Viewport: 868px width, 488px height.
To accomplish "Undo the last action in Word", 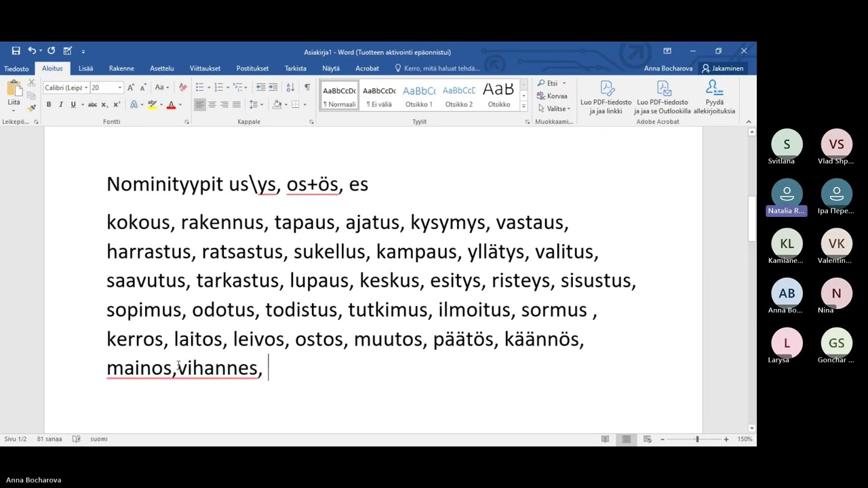I will pyautogui.click(x=32, y=51).
